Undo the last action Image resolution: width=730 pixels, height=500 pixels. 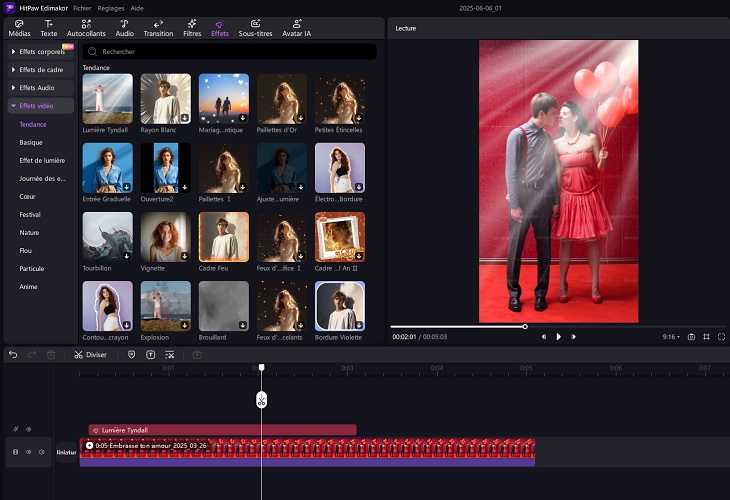pyautogui.click(x=13, y=355)
